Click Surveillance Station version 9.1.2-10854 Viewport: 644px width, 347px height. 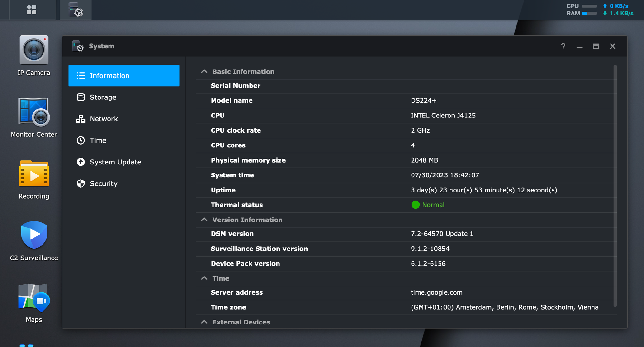430,249
